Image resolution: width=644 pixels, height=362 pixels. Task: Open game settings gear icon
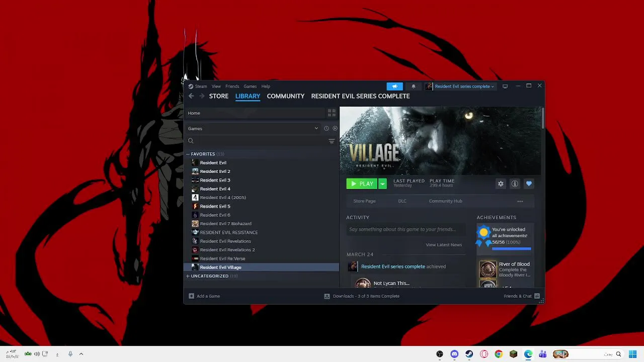click(x=501, y=184)
